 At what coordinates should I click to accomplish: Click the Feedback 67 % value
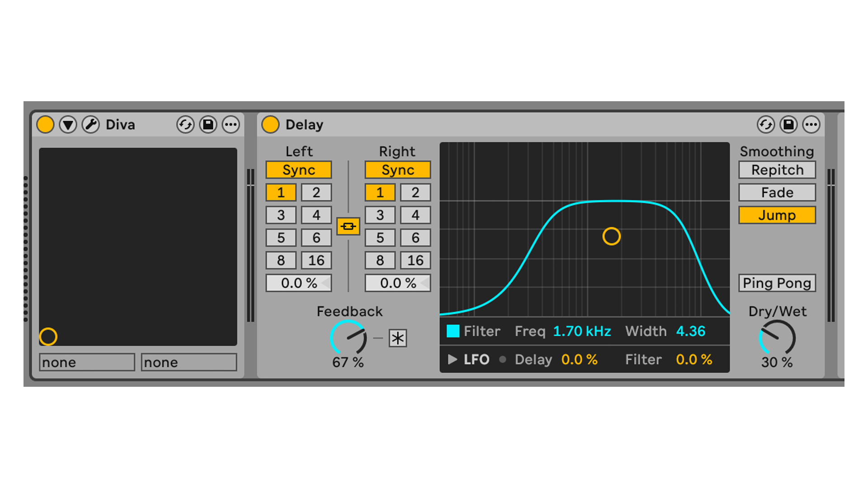[348, 362]
